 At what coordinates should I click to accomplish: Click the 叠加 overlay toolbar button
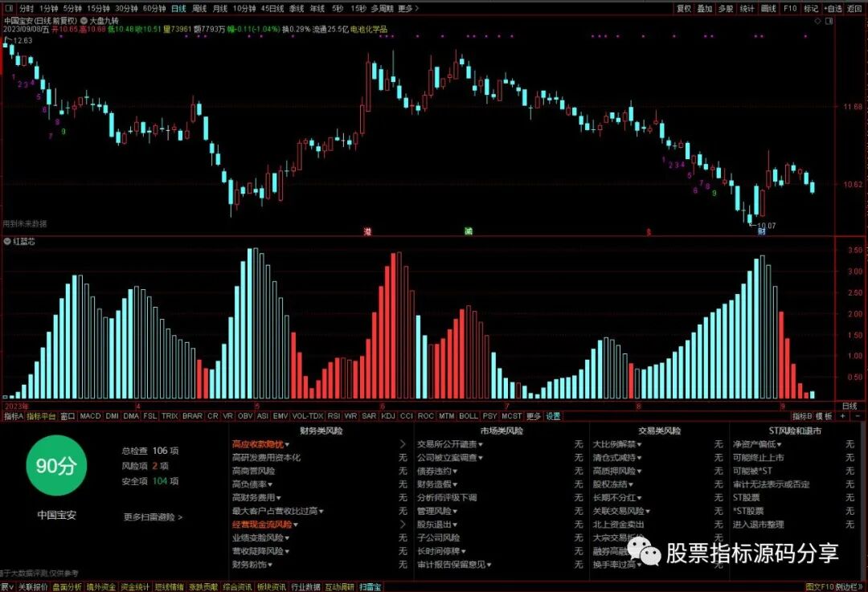click(705, 8)
